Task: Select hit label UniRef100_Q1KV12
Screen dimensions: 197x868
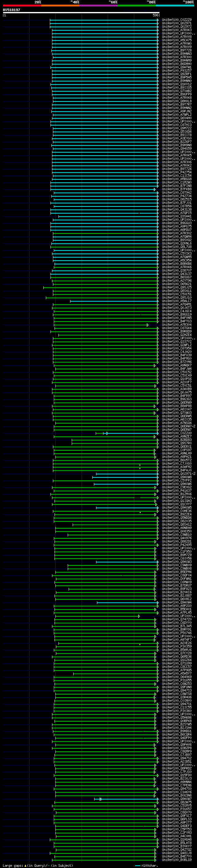Action: (177, 84)
